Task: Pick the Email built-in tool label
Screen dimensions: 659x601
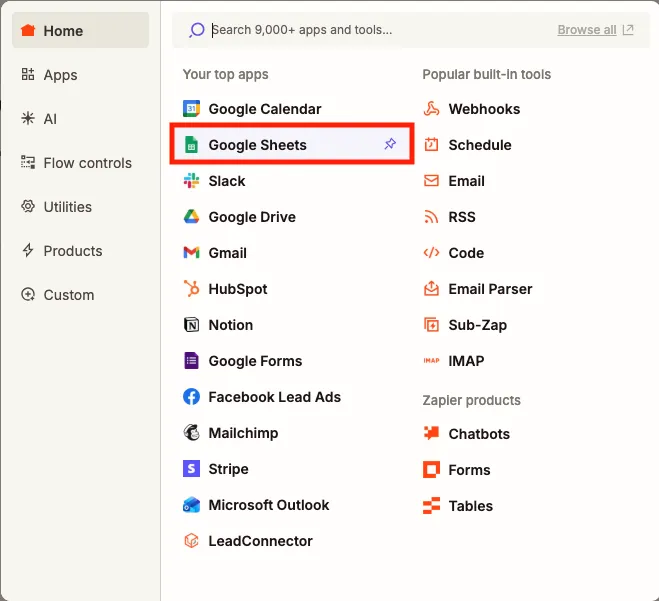Action: [x=467, y=181]
